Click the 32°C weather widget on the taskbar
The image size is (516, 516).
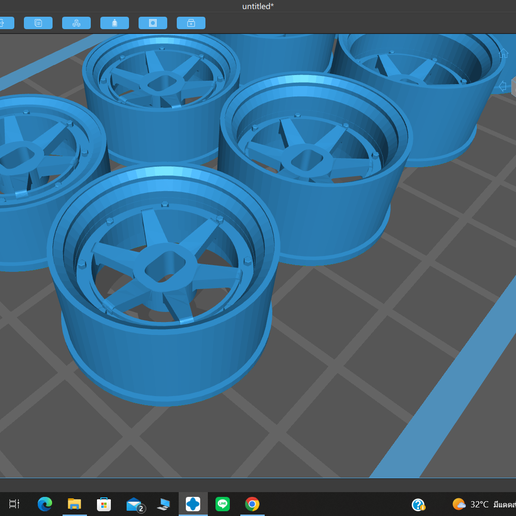(x=483, y=504)
